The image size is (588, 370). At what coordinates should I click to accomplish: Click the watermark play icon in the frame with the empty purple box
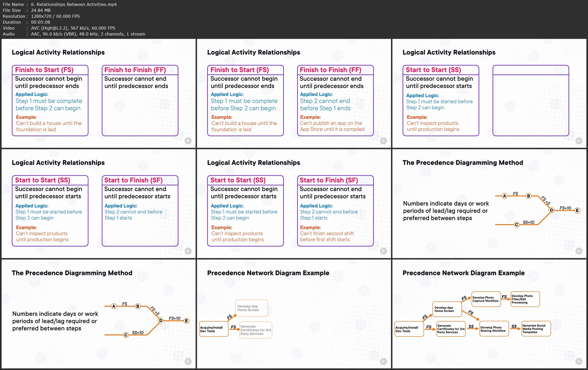578,141
